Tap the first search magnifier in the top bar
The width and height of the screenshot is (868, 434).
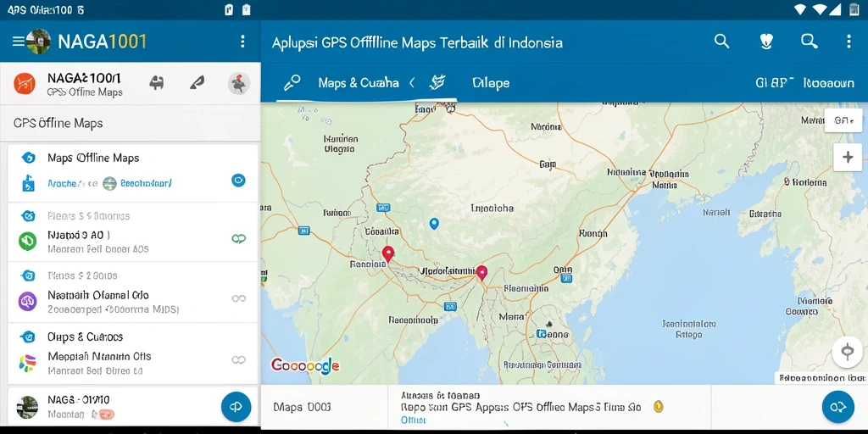click(722, 41)
